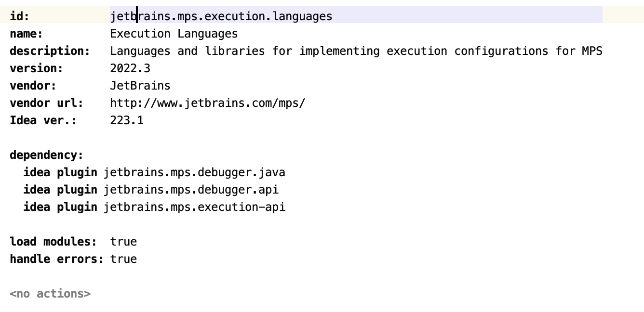Open the vendor url jetbrains.com/mps link
This screenshot has height=312, width=644.
[x=207, y=103]
